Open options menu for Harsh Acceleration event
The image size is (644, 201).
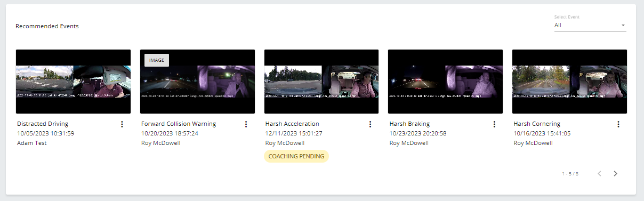[x=371, y=124]
